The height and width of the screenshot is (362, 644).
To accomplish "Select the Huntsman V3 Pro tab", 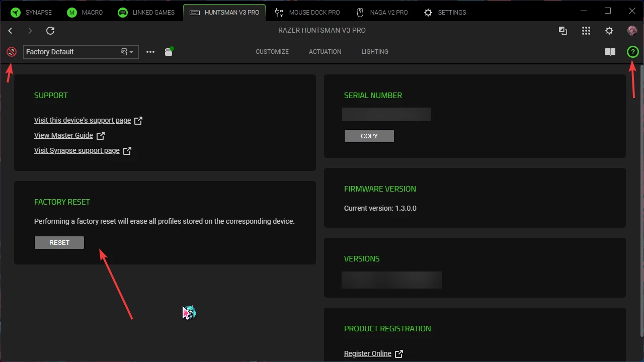I will [x=224, y=12].
